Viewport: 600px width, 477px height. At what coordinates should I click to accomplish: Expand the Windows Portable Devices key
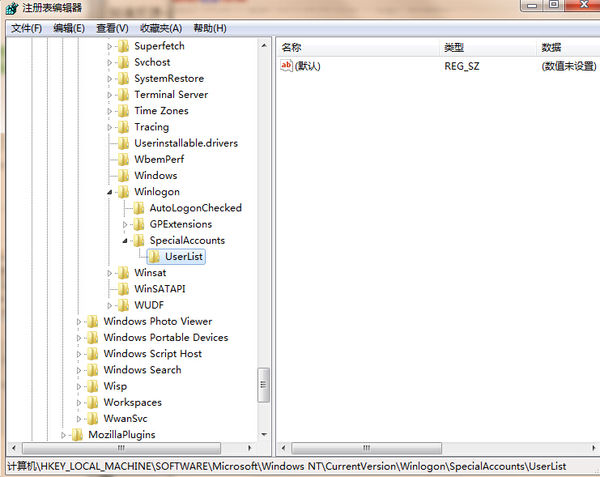pos(79,338)
